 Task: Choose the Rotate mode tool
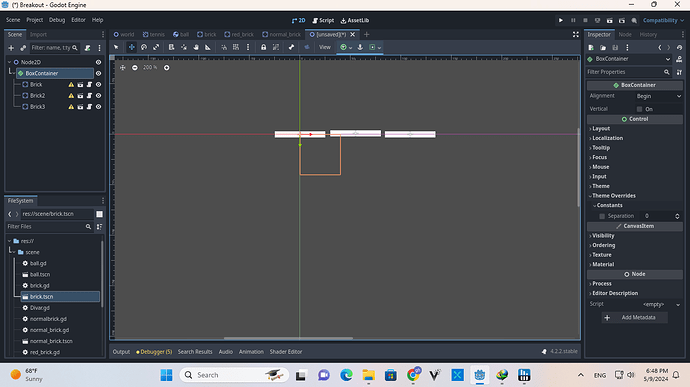[144, 47]
